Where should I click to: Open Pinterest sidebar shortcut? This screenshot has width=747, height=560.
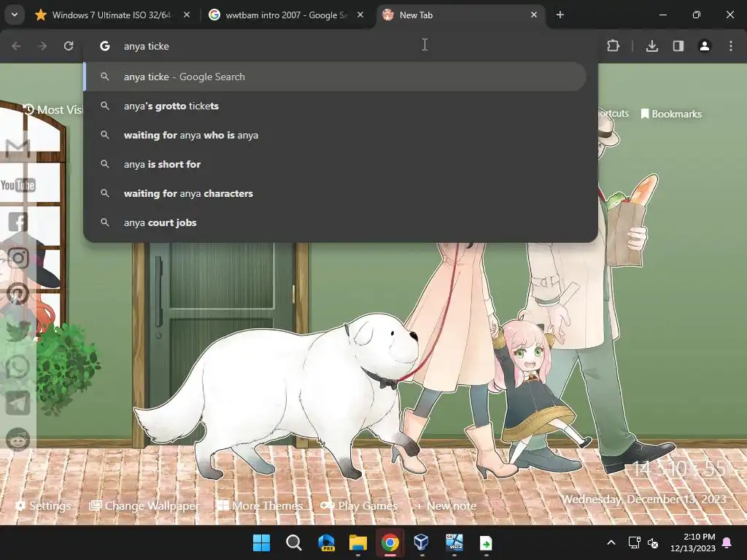pyautogui.click(x=18, y=295)
